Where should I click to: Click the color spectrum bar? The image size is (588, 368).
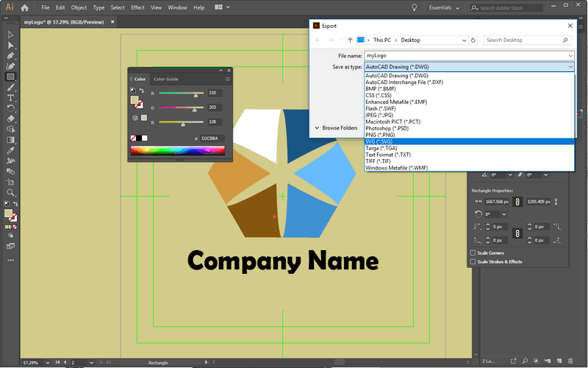[x=179, y=151]
